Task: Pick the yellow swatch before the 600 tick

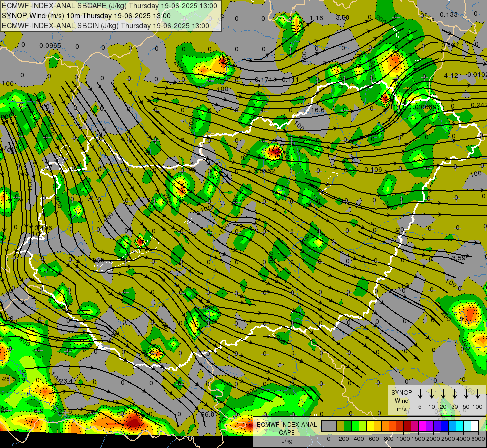Action: (x=370, y=426)
